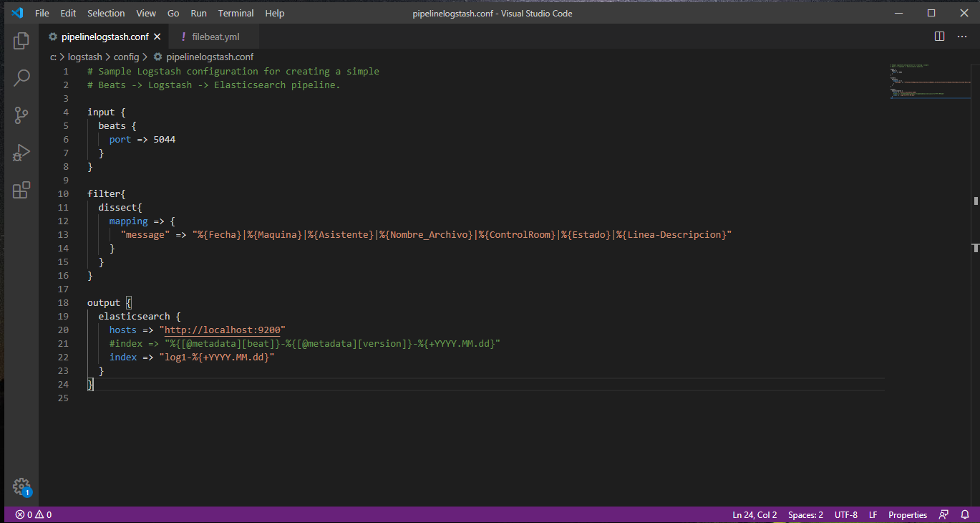
Task: Open the Extensions view
Action: 21,190
